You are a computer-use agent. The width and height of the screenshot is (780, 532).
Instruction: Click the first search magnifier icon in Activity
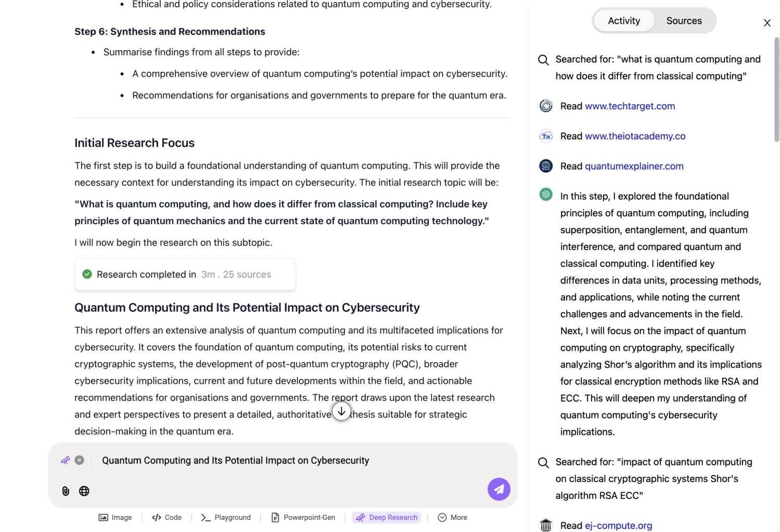pyautogui.click(x=543, y=60)
